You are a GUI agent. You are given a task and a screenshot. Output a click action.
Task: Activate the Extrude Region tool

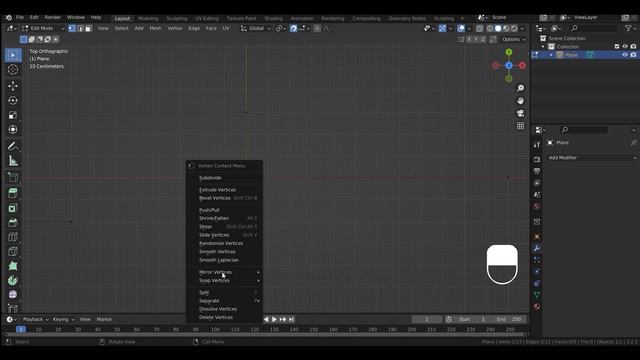coord(13,193)
